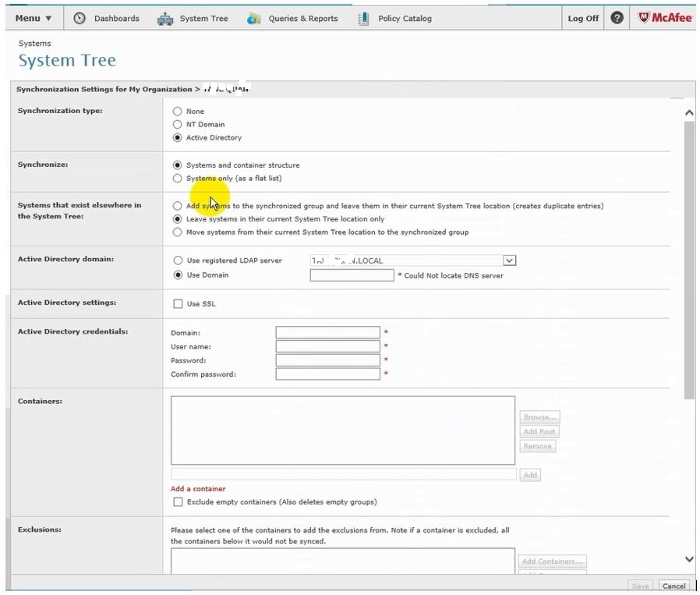Click the Use Domain text field
The image size is (700, 595).
[x=352, y=275]
